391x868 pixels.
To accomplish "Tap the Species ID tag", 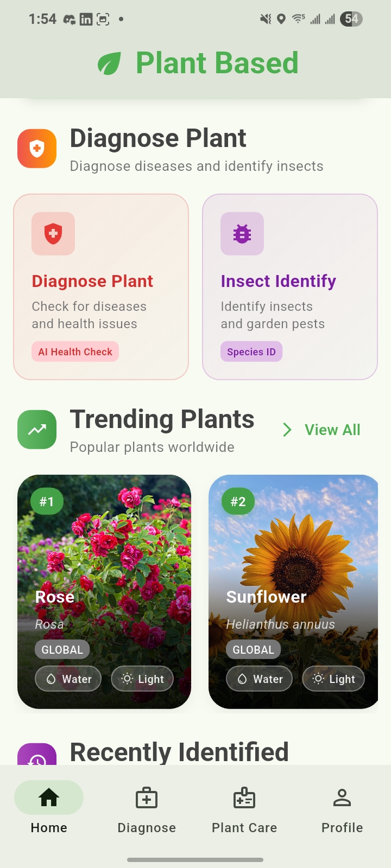I will click(251, 352).
